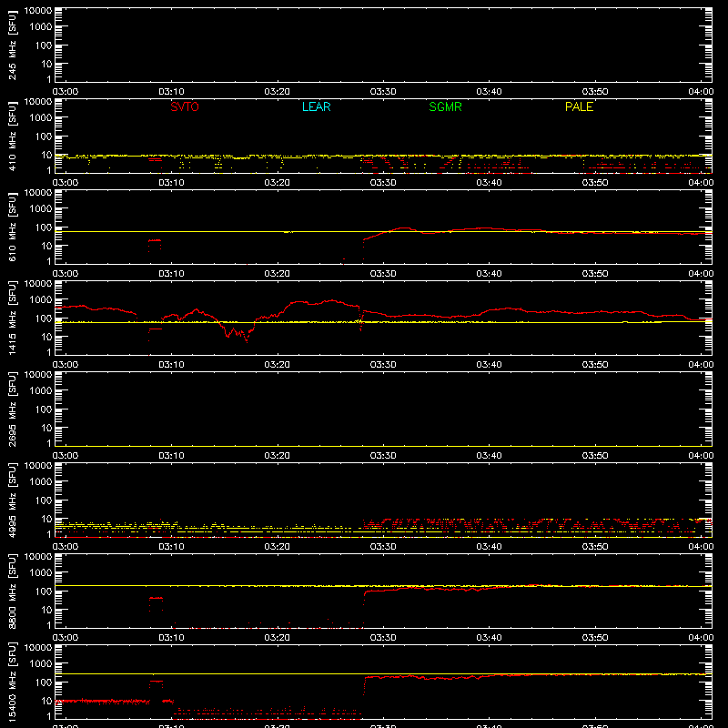Click 03:30 tick under the 1415 MHz panel
The image size is (728, 728).
[x=383, y=365]
